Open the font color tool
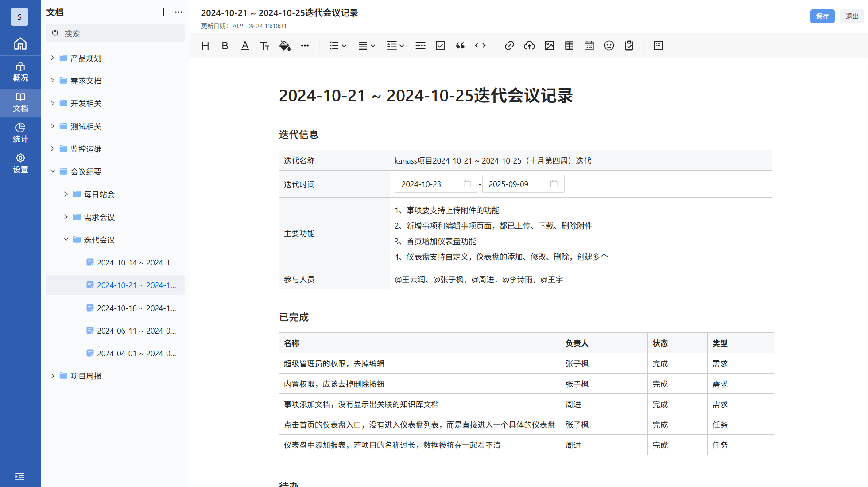Viewport: 868px width, 487px height. tap(245, 46)
